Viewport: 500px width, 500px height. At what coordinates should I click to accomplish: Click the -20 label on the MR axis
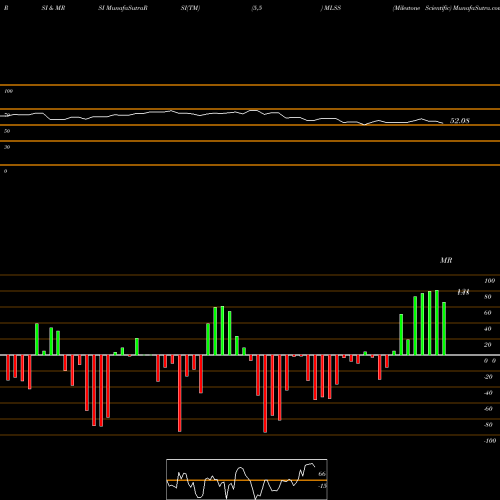(x=488, y=377)
